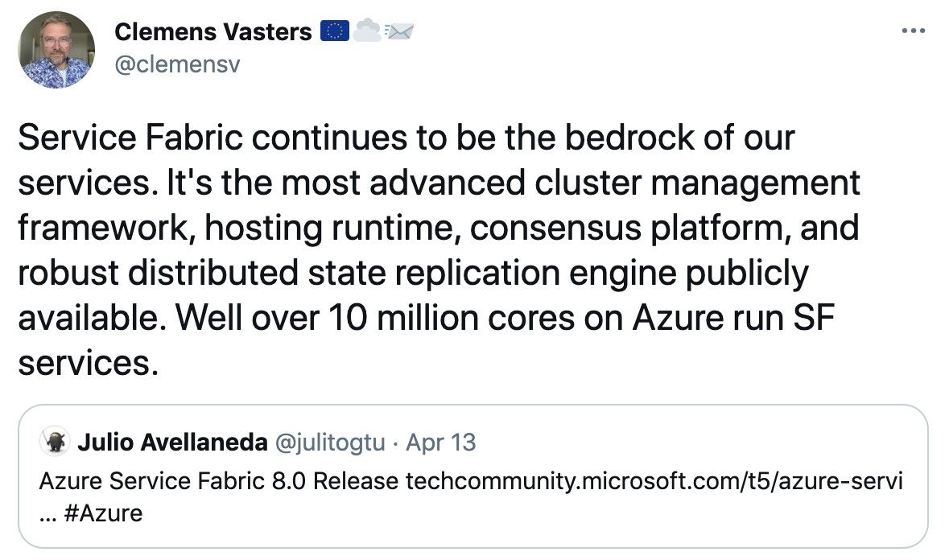Click the envelope emoji next to name
Image resolution: width=945 pixels, height=560 pixels.
coord(399,31)
